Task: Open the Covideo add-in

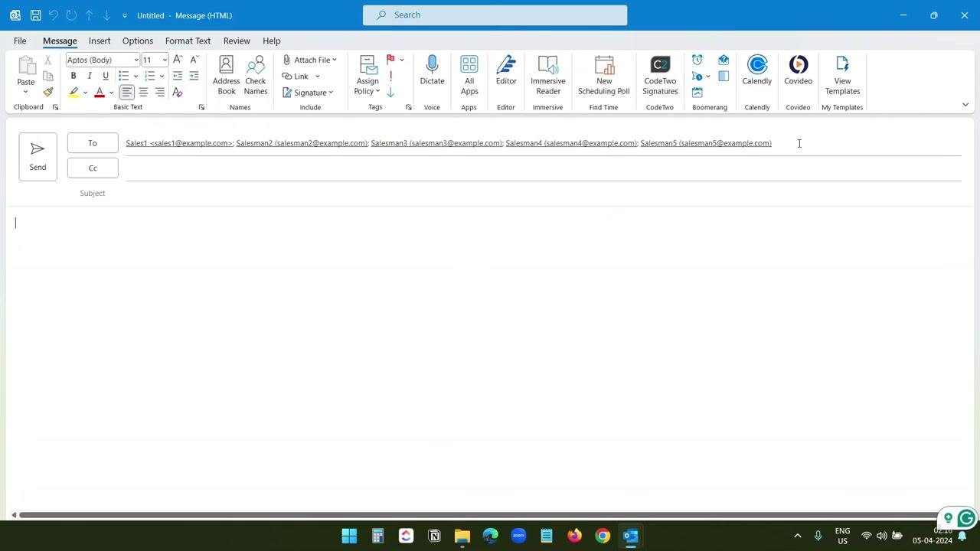Action: coord(799,70)
